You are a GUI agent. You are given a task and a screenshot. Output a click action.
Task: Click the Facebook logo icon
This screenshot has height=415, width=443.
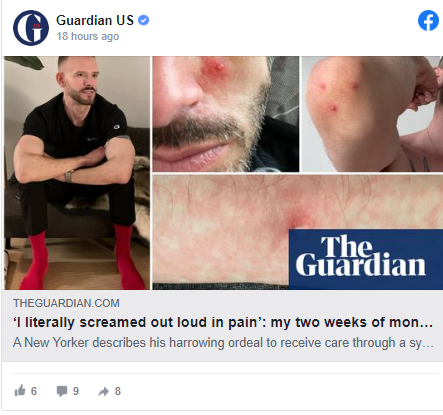(428, 21)
